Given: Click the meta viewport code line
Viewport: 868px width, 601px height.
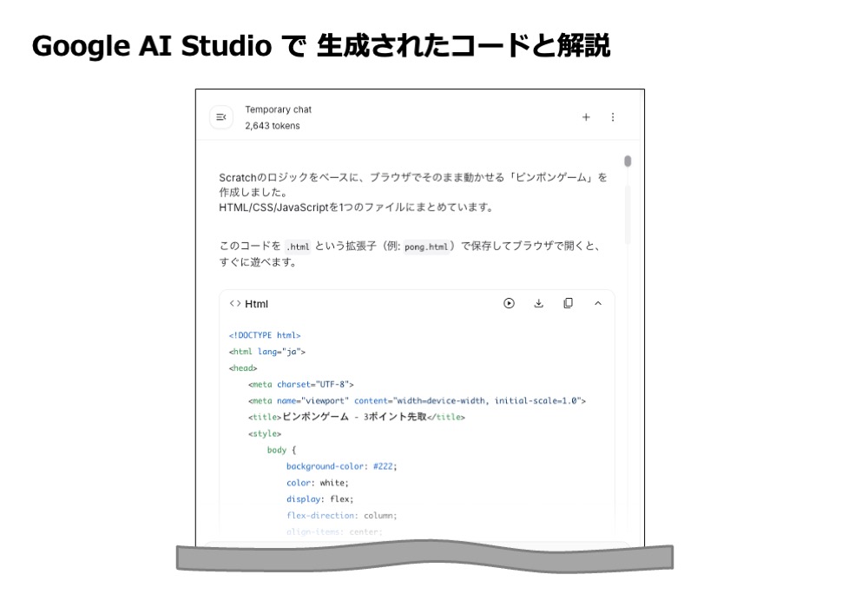Looking at the screenshot, I should point(417,401).
